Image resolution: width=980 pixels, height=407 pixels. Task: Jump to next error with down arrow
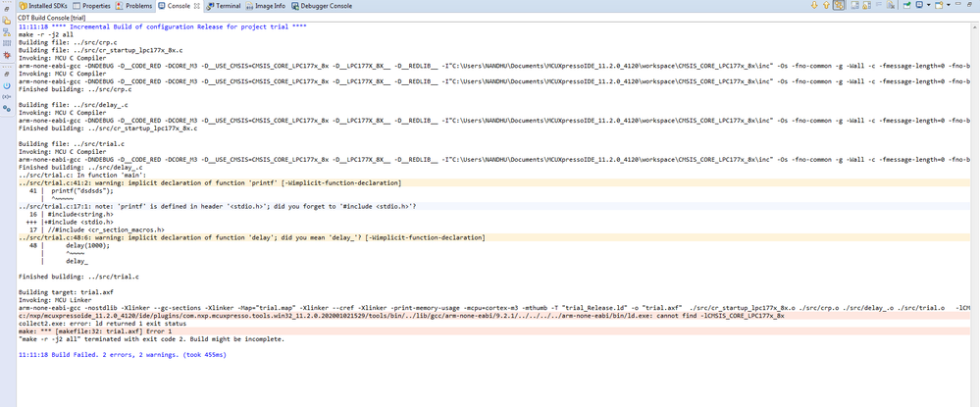coord(814,5)
